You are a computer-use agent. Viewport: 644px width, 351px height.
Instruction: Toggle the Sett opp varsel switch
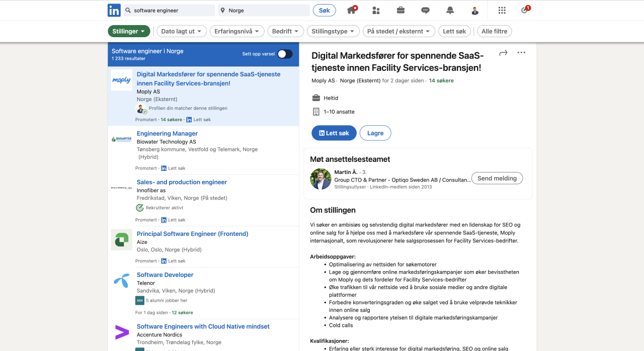point(285,54)
